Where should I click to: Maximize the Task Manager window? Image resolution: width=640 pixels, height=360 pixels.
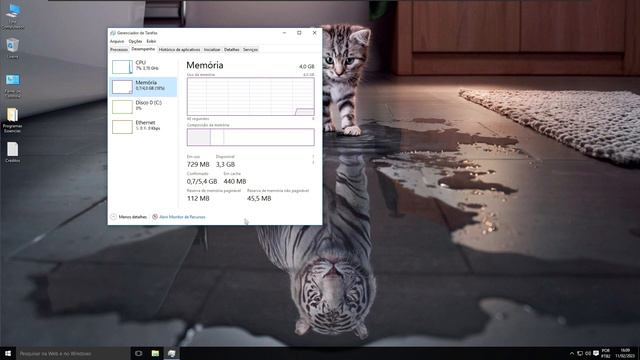tap(299, 33)
